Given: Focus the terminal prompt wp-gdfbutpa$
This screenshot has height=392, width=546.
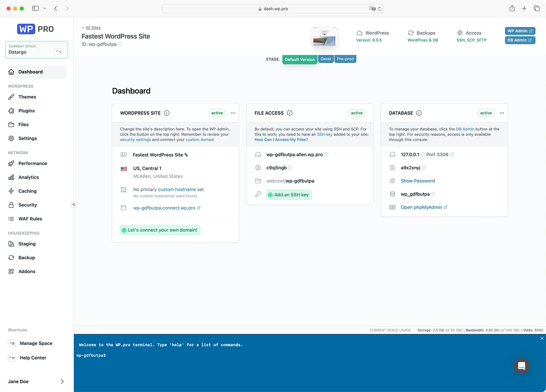Looking at the screenshot, I should pyautogui.click(x=91, y=355).
